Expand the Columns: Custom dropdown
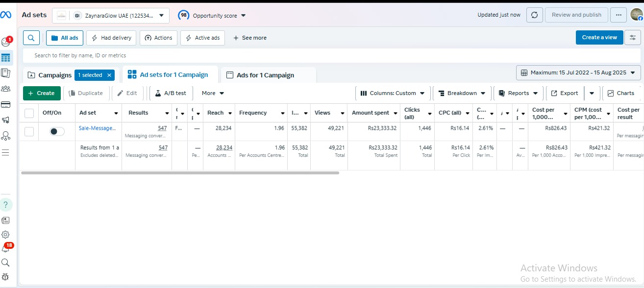Image resolution: width=644 pixels, height=288 pixels. point(393,93)
